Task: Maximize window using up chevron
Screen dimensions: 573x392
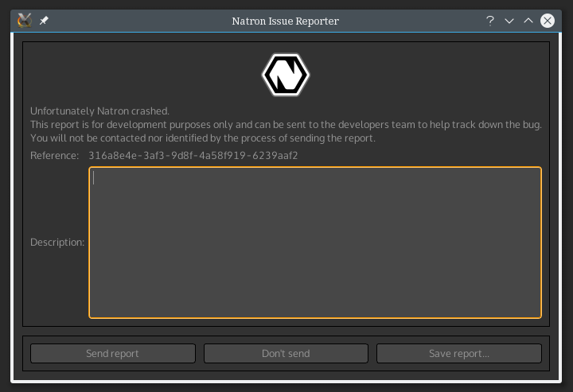Action: click(x=528, y=21)
